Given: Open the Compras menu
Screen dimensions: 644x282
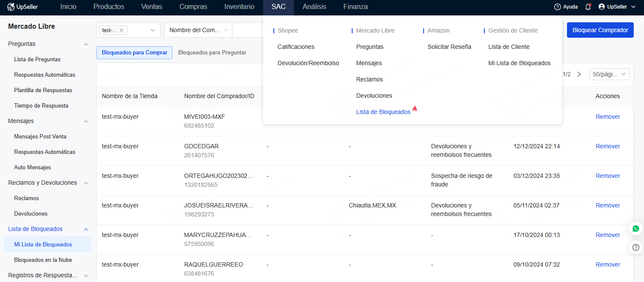Looking at the screenshot, I should click(x=193, y=7).
